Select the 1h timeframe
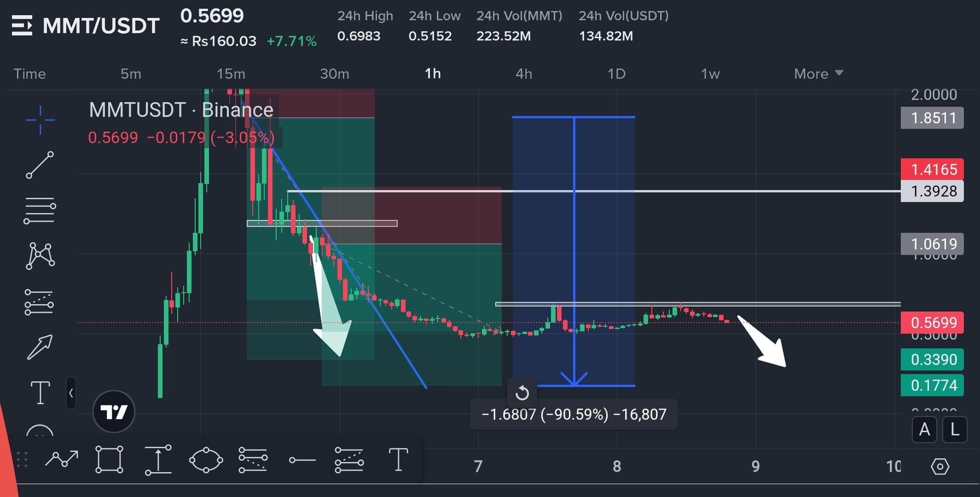 pos(433,74)
